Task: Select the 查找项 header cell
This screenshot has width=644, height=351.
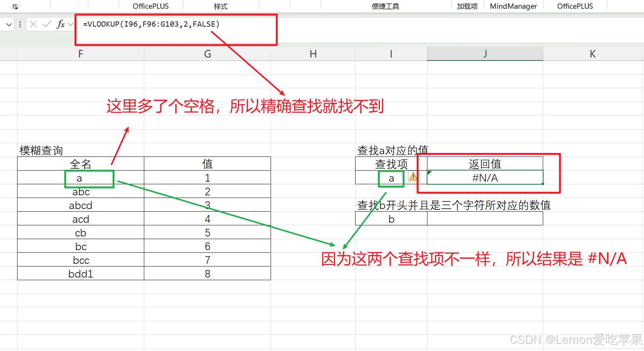Action: click(391, 164)
